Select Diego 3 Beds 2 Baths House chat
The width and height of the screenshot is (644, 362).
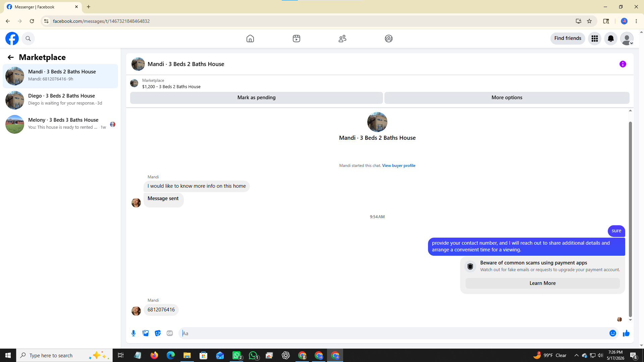60,100
